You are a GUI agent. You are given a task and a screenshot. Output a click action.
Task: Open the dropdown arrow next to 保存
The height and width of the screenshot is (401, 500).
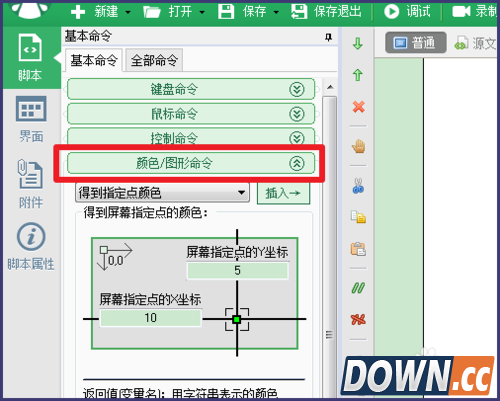276,12
